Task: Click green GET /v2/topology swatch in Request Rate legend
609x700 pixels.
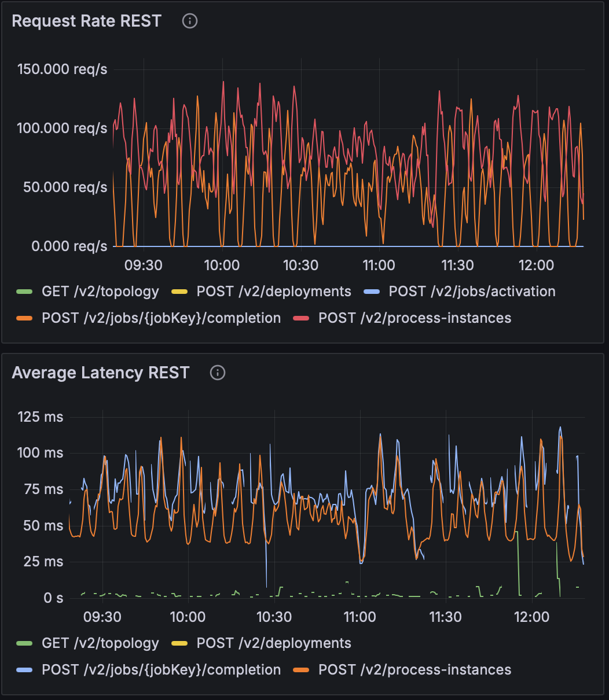Action: click(25, 292)
